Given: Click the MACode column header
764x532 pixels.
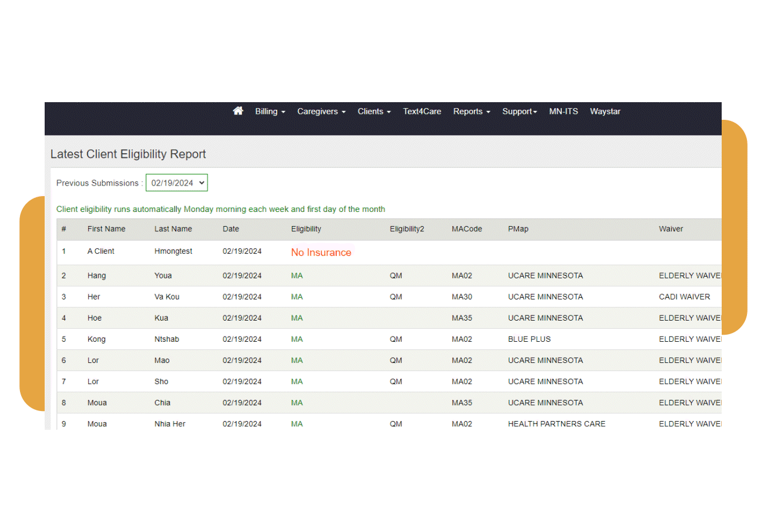Looking at the screenshot, I should coord(467,229).
